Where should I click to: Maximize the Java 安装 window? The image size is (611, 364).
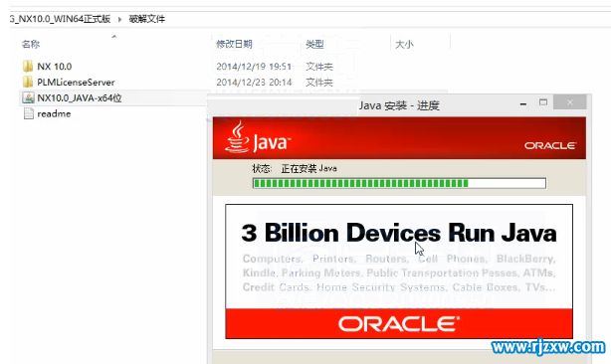(x=542, y=102)
